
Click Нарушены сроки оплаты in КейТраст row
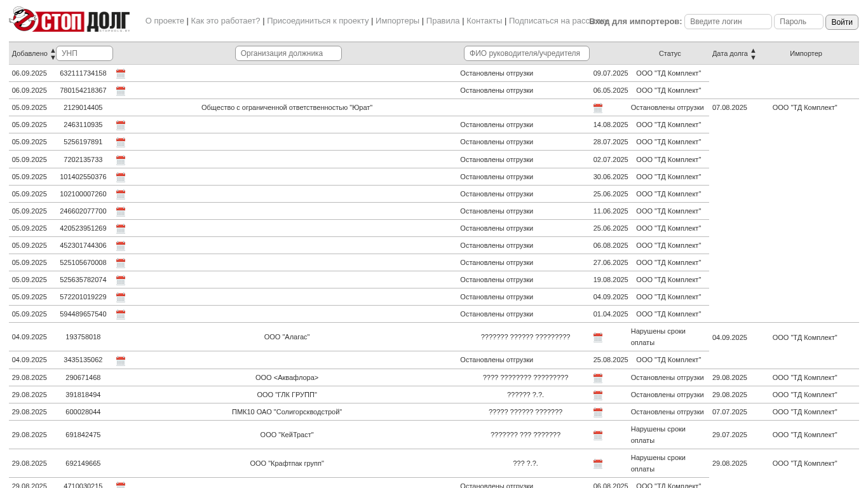pyautogui.click(x=658, y=435)
